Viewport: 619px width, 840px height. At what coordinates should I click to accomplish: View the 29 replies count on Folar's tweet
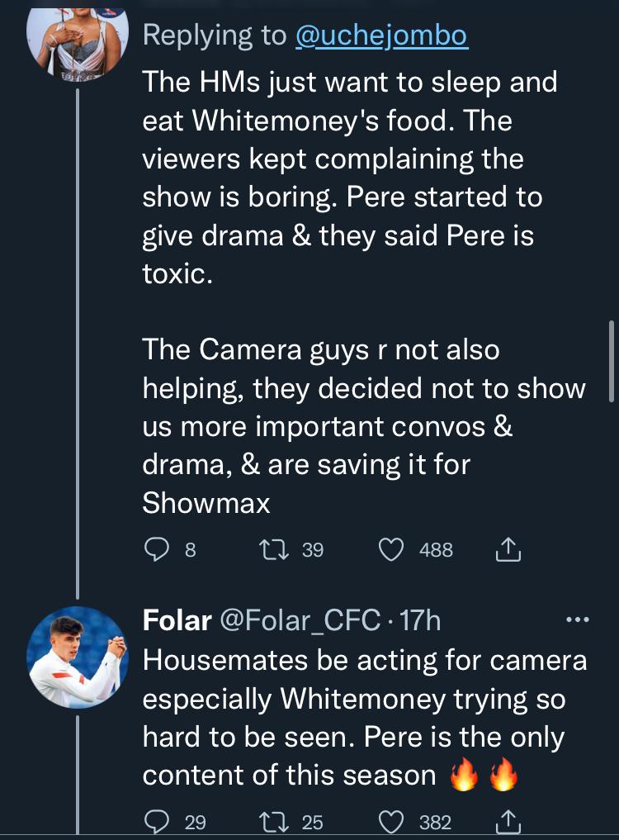195,822
